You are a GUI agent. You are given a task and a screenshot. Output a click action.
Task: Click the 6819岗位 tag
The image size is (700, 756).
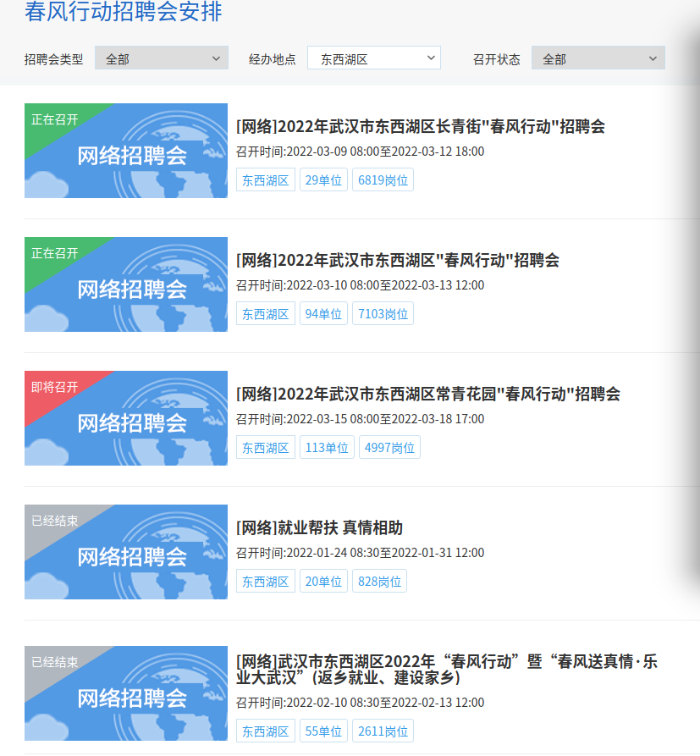click(383, 180)
